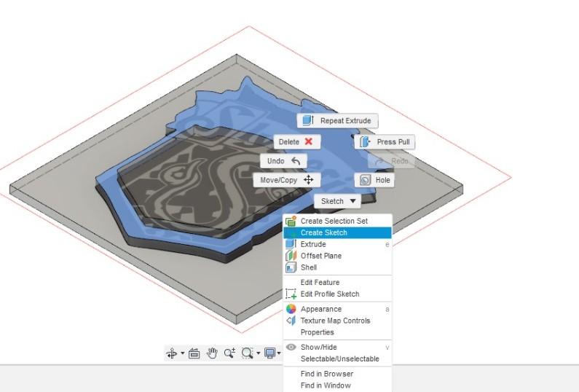This screenshot has height=392, width=579.
Task: Open the Sketch dropdown in marking menu
Action: click(337, 201)
